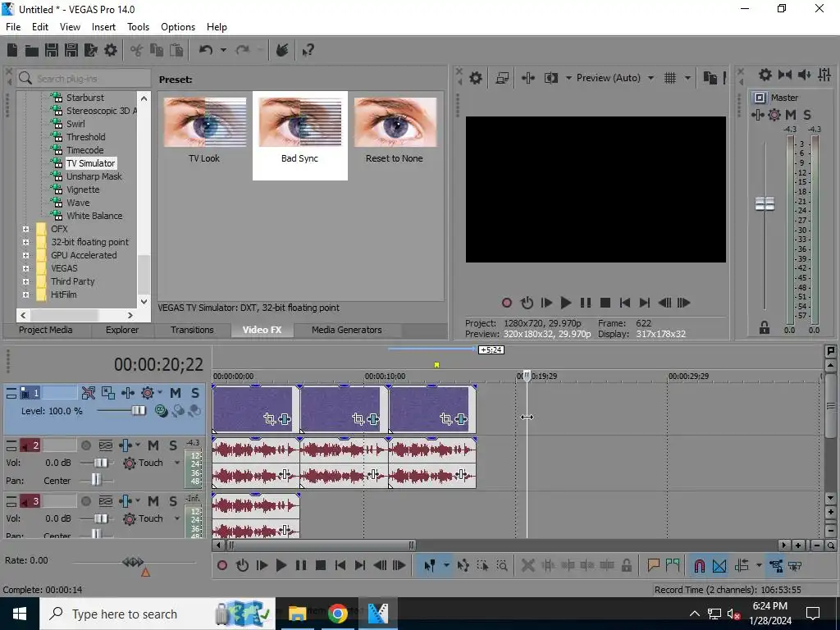Click the What's This help icon
This screenshot has height=630, width=840.
(308, 50)
